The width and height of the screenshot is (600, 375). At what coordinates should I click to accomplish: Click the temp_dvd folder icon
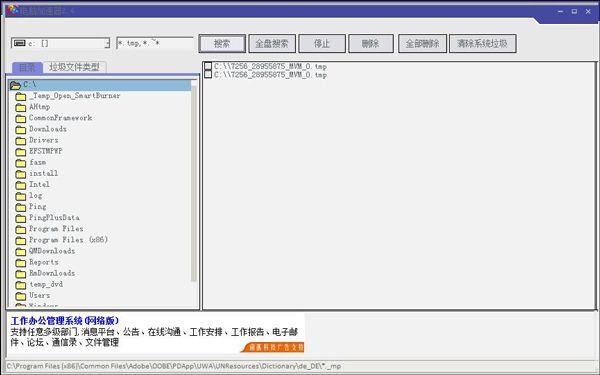point(21,285)
